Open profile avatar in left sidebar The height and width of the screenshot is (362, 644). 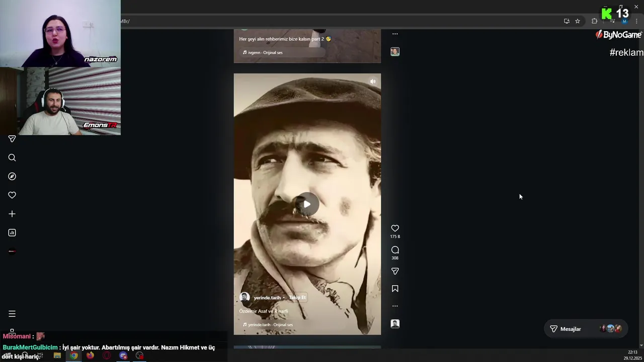(x=12, y=251)
